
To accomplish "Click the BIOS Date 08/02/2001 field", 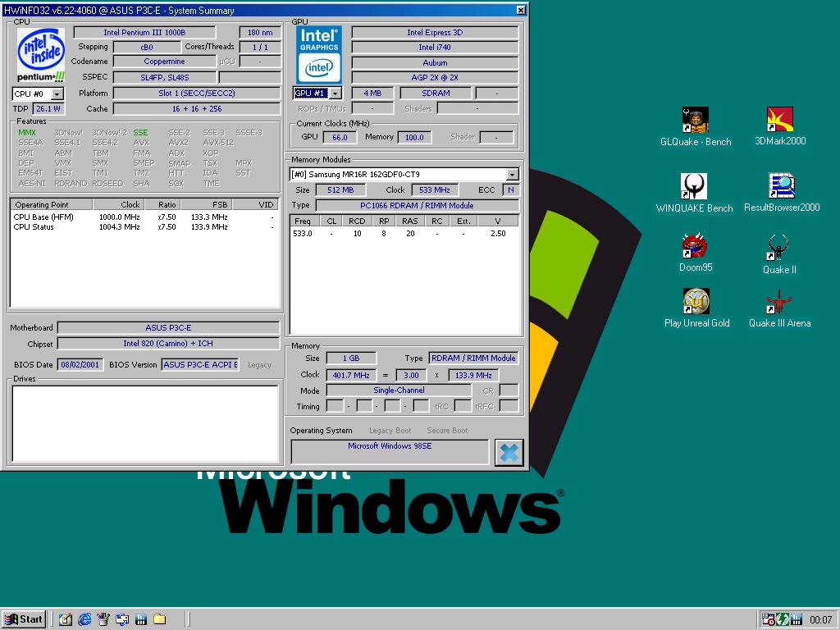I will [80, 365].
